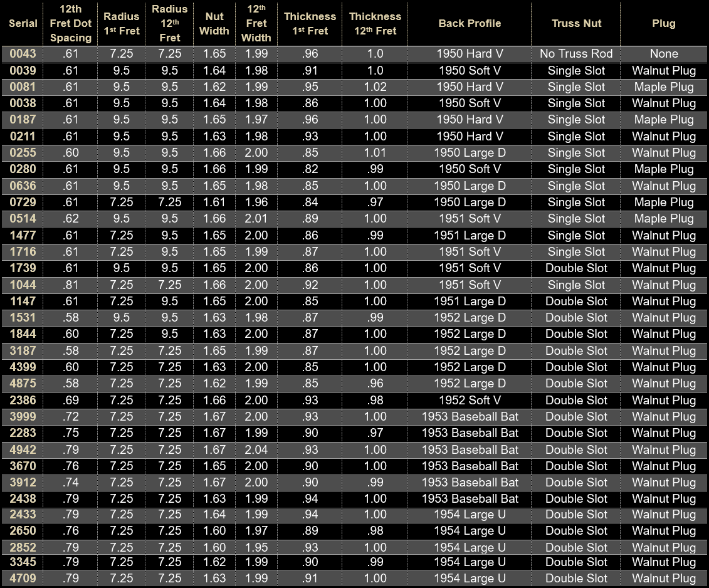Click .96 thickness in row 4875
Image resolution: width=709 pixels, height=588 pixels.
pyautogui.click(x=376, y=383)
